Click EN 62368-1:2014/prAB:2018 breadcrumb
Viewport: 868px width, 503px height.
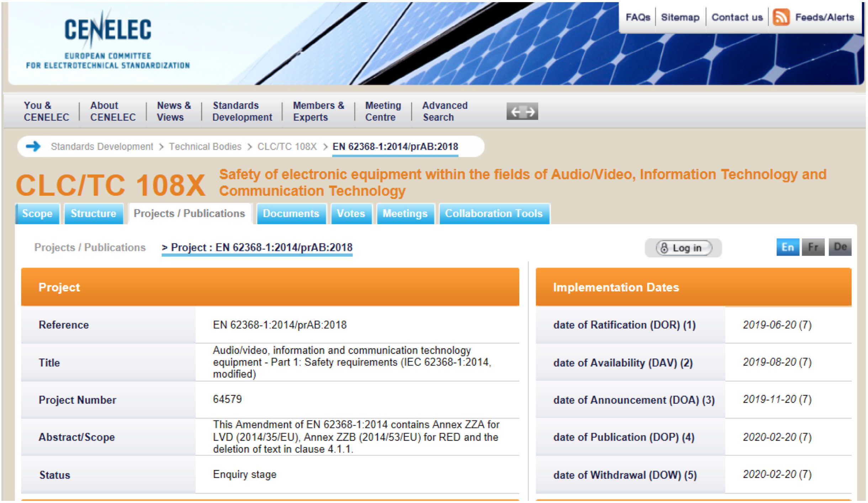395,147
